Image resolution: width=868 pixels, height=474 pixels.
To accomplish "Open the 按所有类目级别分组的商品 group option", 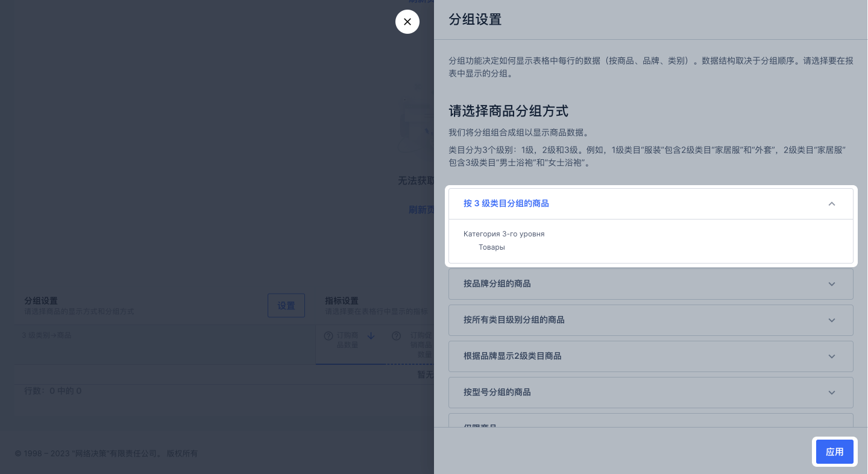I will [651, 320].
